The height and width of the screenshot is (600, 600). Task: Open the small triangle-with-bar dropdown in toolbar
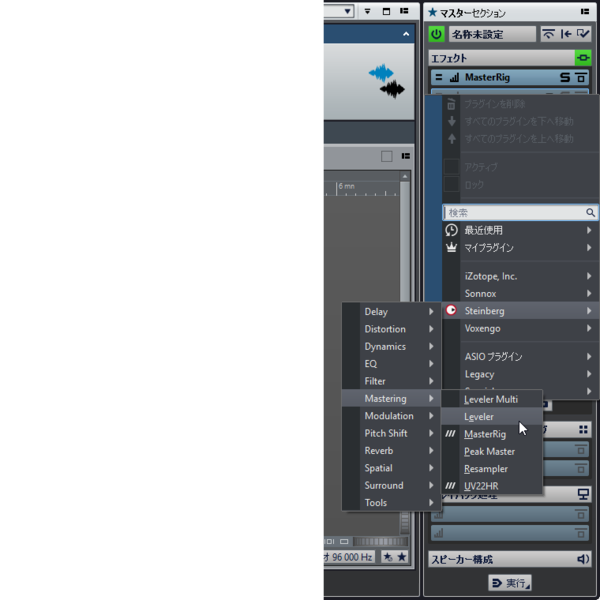(367, 11)
